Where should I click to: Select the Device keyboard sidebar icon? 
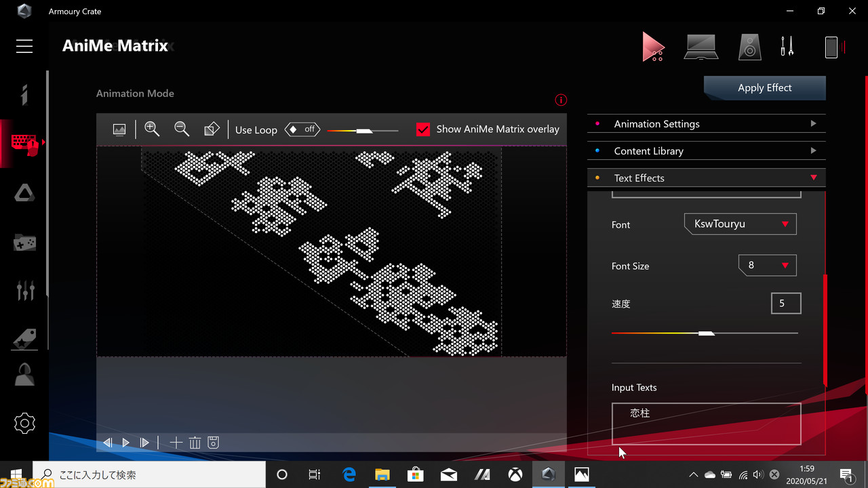tap(24, 143)
